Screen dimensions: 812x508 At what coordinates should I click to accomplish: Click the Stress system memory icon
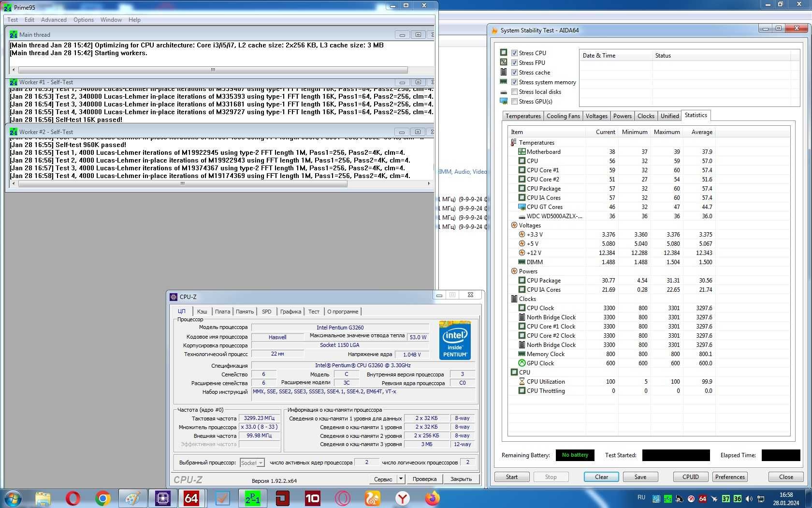(504, 82)
